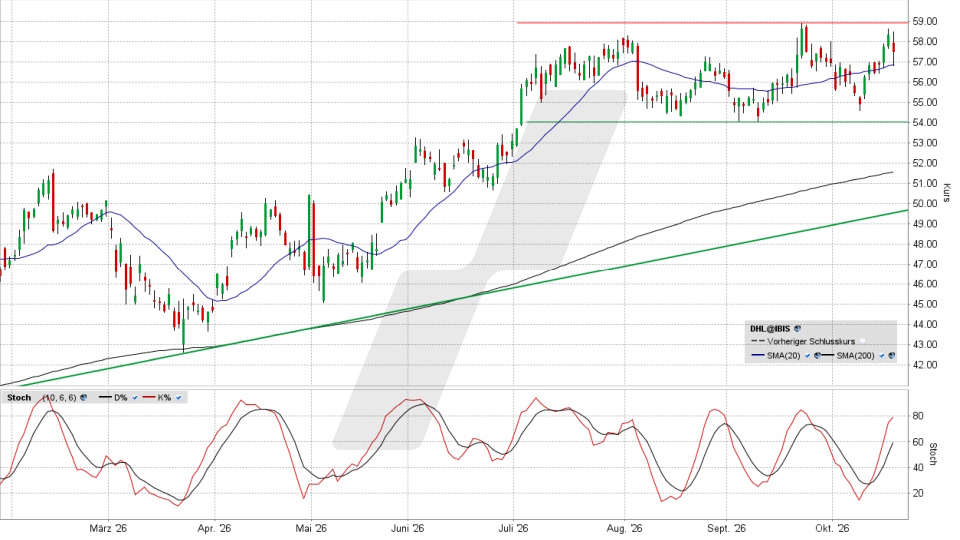Open the Stoch (10, 6, 6) settings globe icon
This screenshot has height=540, width=960.
point(83,397)
